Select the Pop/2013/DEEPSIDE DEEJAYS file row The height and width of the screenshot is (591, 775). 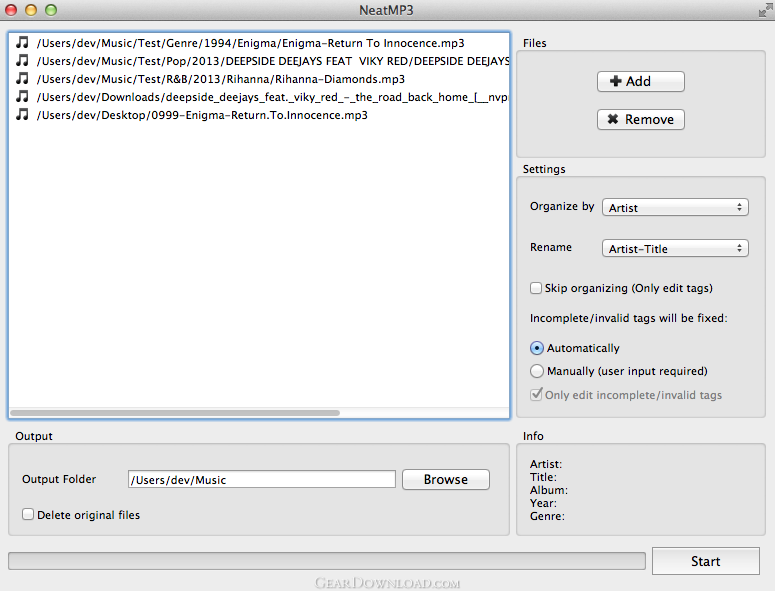259,61
